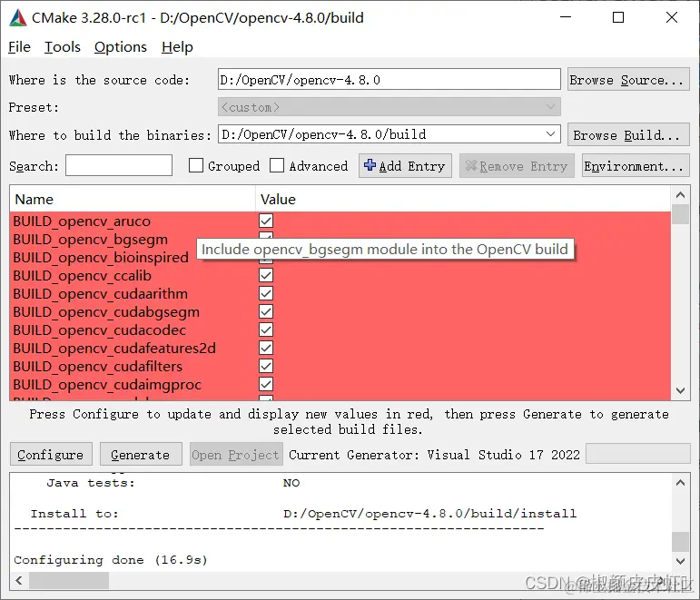This screenshot has width=700, height=600.
Task: Select BUILD_opencv_cudacodec entry name
Action: click(x=100, y=330)
